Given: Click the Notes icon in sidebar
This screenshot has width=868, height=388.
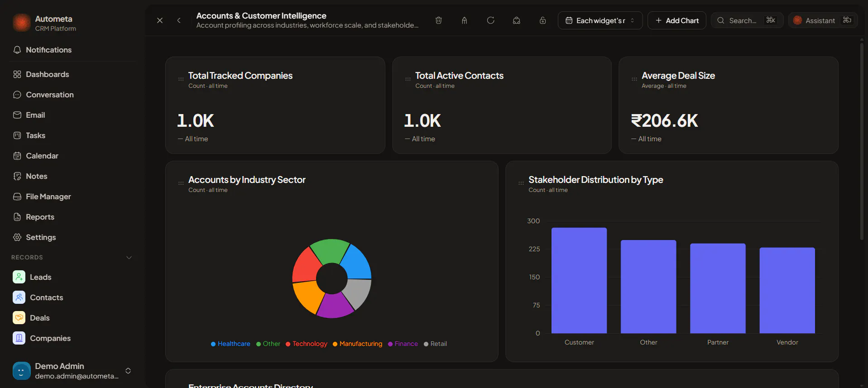Looking at the screenshot, I should 17,176.
